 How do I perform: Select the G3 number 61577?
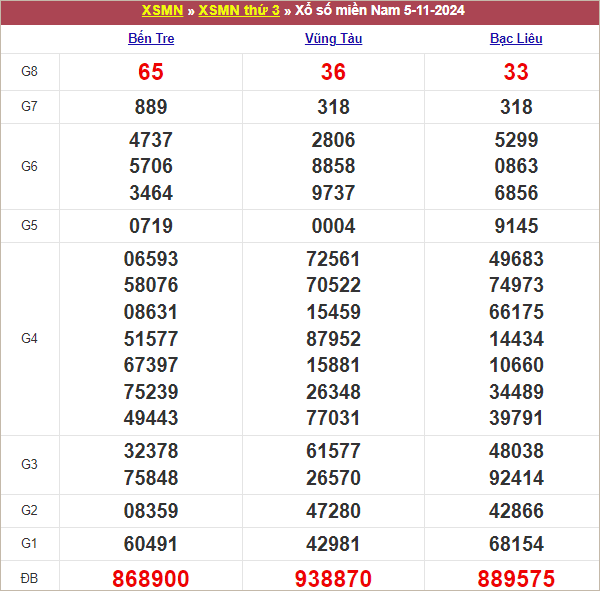(x=333, y=451)
